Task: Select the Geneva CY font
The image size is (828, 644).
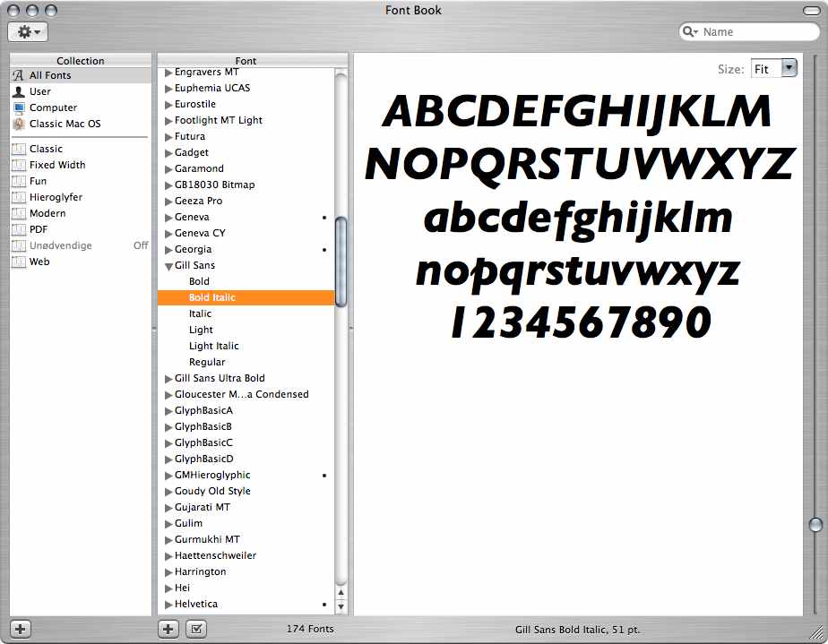Action: pyautogui.click(x=200, y=233)
